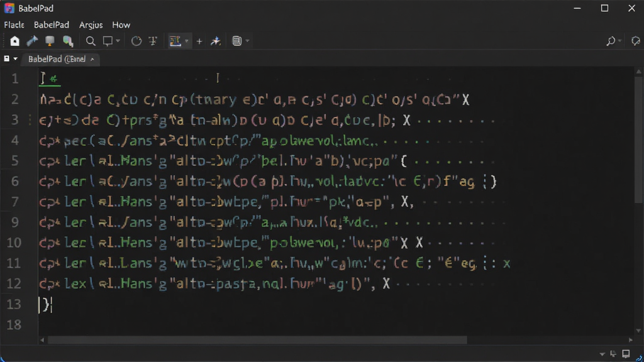Viewport: 644px width, 362px height.
Task: Click the gray stamp icon with orange base
Action: click(50, 41)
